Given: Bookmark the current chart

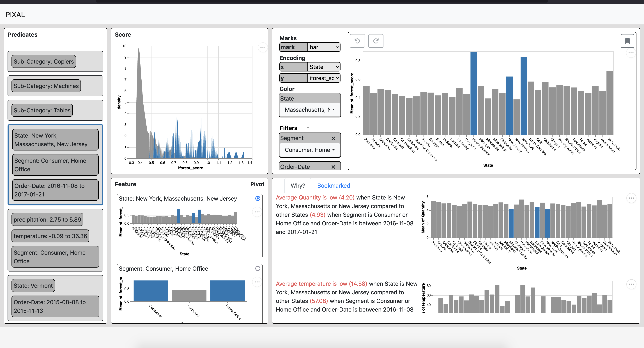Looking at the screenshot, I should (627, 41).
